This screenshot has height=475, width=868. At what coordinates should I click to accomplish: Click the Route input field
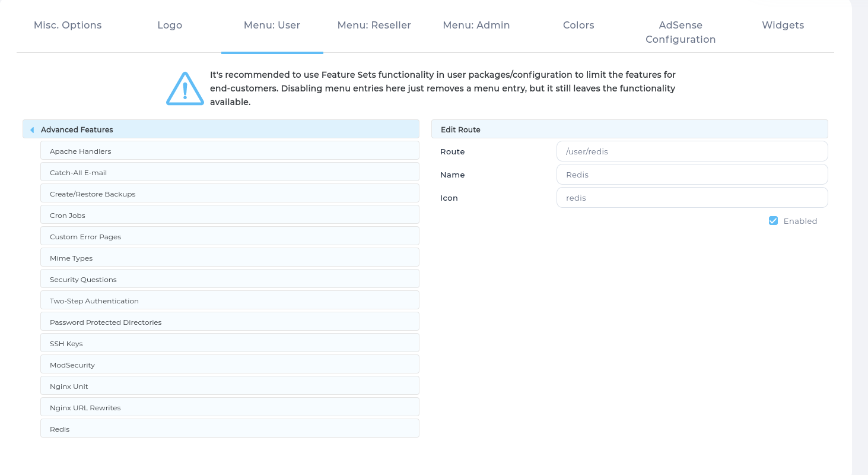point(692,151)
